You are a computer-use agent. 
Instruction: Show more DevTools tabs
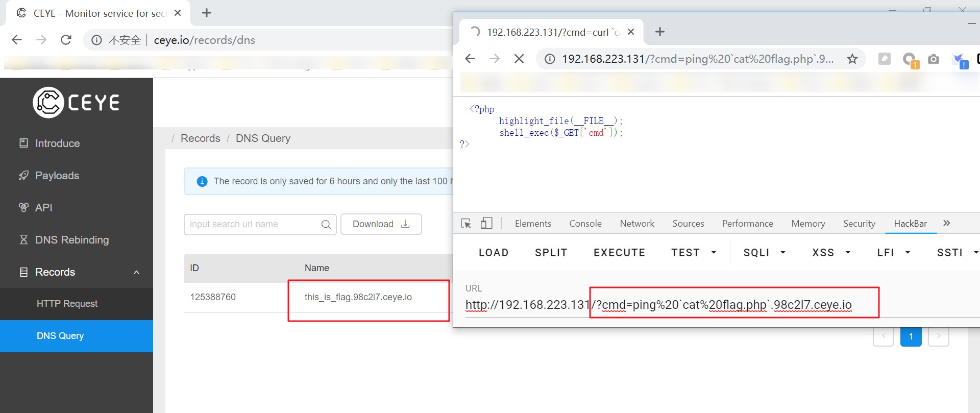coord(947,223)
